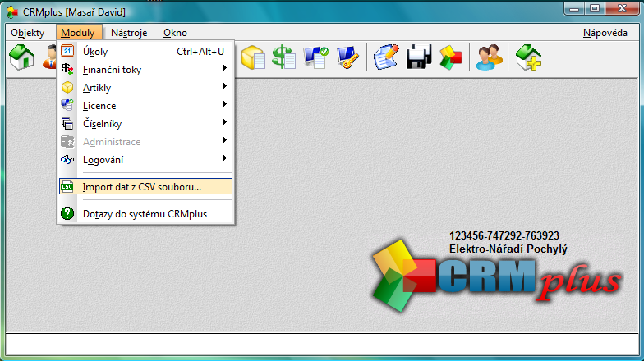Expand the Číselníky submenu arrow
644x361 pixels.
[225, 121]
